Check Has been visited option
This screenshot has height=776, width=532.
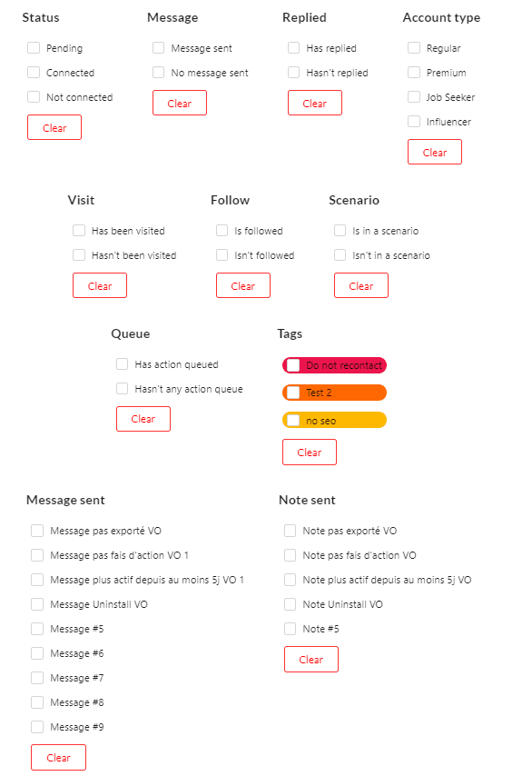(79, 231)
